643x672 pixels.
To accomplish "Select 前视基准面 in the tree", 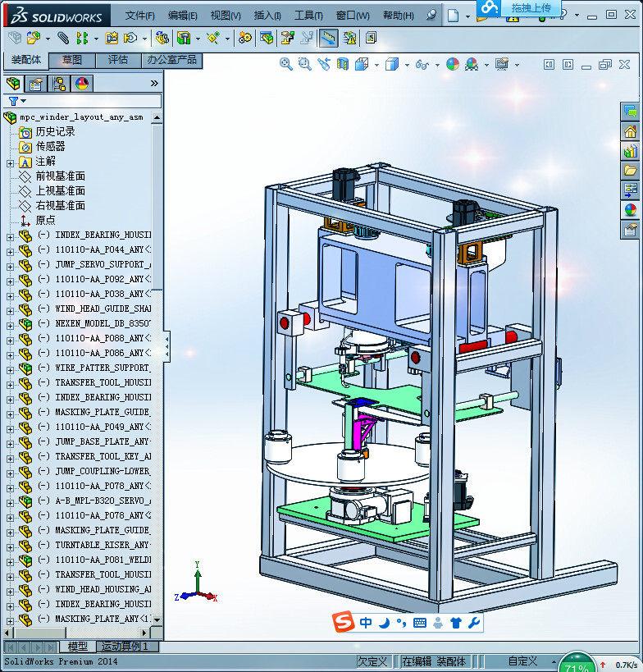I will pos(61,176).
